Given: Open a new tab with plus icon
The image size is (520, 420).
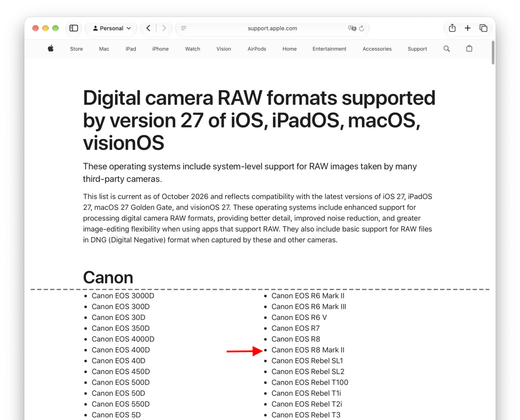Looking at the screenshot, I should click(x=468, y=28).
